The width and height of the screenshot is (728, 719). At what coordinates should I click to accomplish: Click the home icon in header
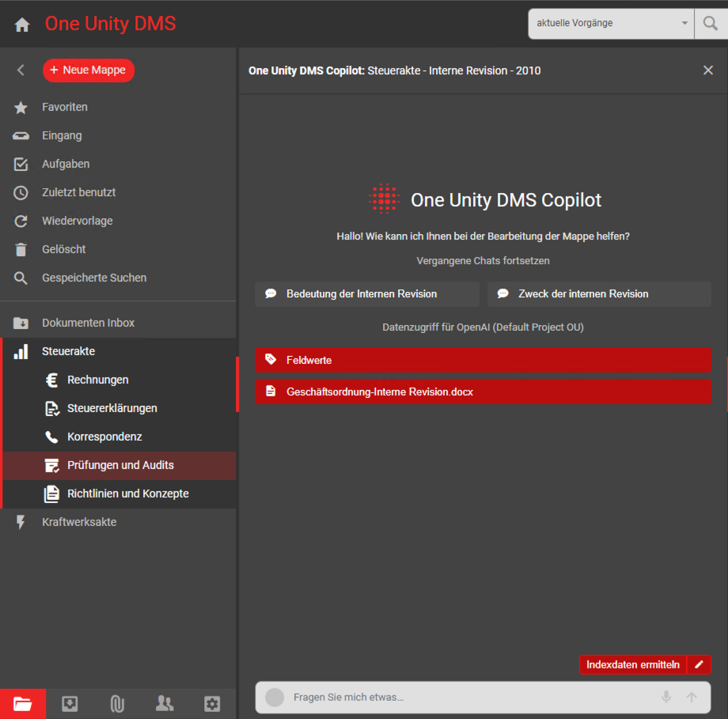point(22,25)
